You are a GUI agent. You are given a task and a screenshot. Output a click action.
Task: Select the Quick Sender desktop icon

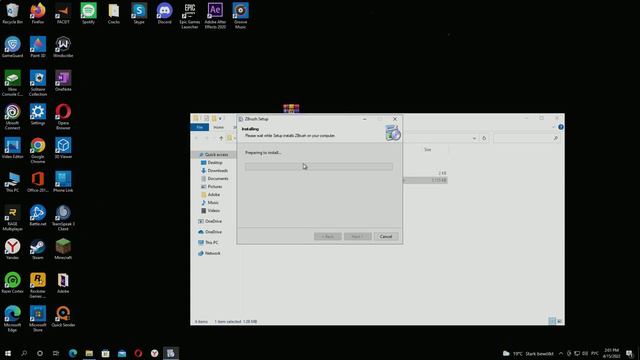click(x=63, y=316)
